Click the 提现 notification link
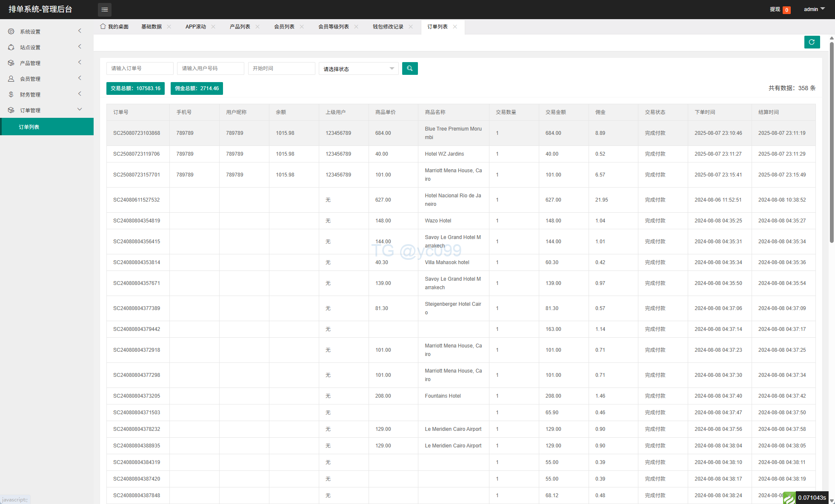 pyautogui.click(x=775, y=9)
